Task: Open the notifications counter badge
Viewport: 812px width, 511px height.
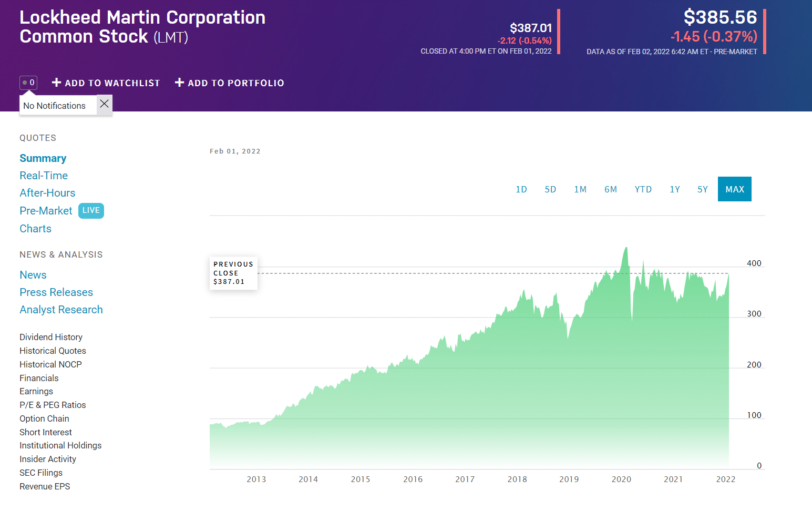Action: [28, 83]
